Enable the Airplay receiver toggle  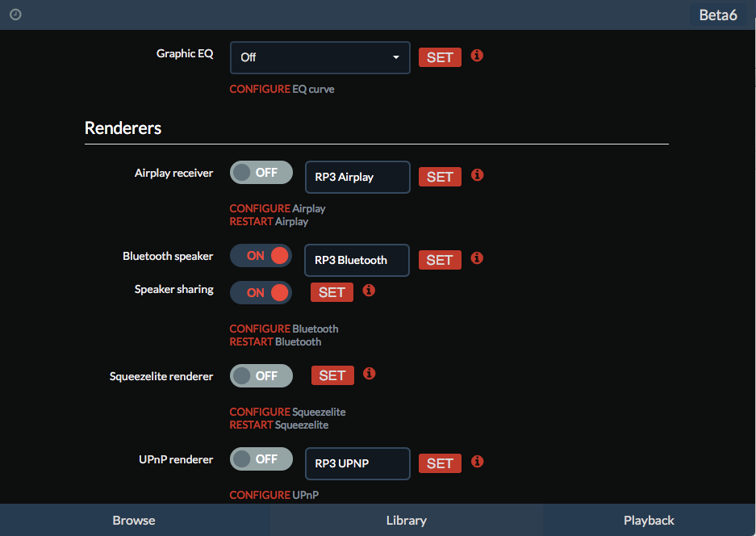click(261, 173)
